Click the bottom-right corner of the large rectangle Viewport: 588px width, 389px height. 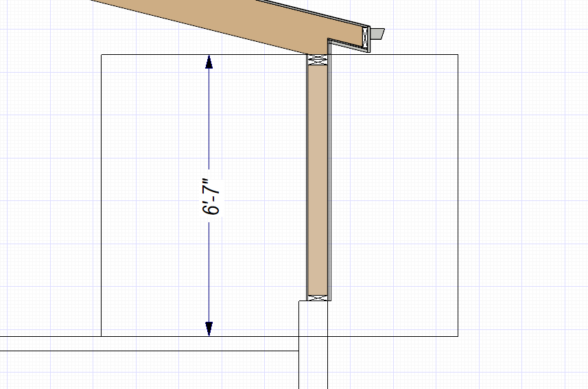tap(458, 337)
